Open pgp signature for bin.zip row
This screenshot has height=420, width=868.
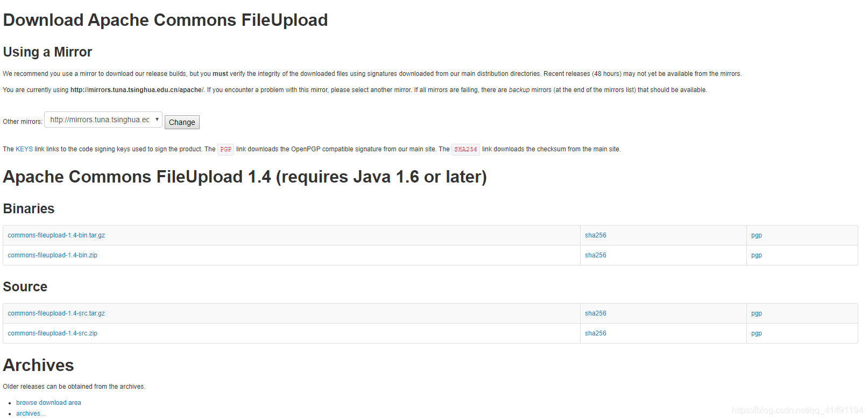pos(757,255)
